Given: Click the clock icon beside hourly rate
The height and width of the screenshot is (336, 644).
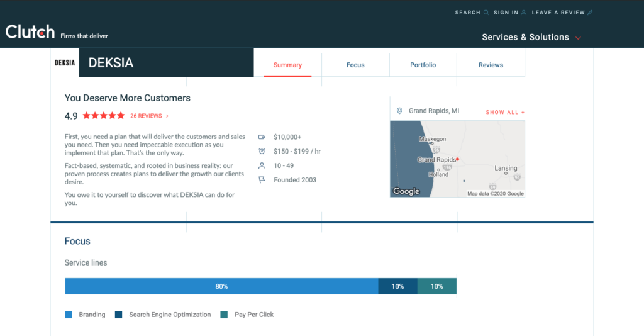Looking at the screenshot, I should [x=262, y=151].
